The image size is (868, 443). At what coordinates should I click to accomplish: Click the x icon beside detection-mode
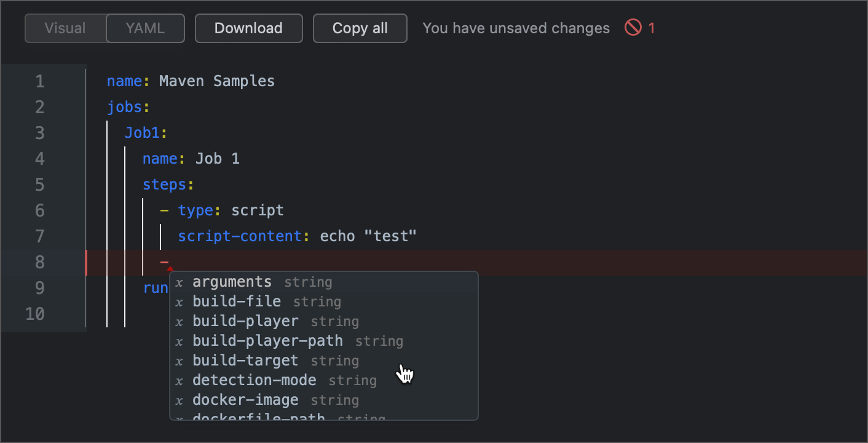pyautogui.click(x=179, y=380)
